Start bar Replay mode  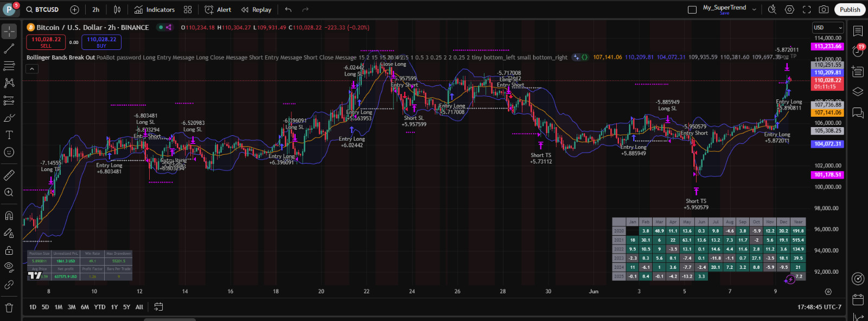coord(257,9)
